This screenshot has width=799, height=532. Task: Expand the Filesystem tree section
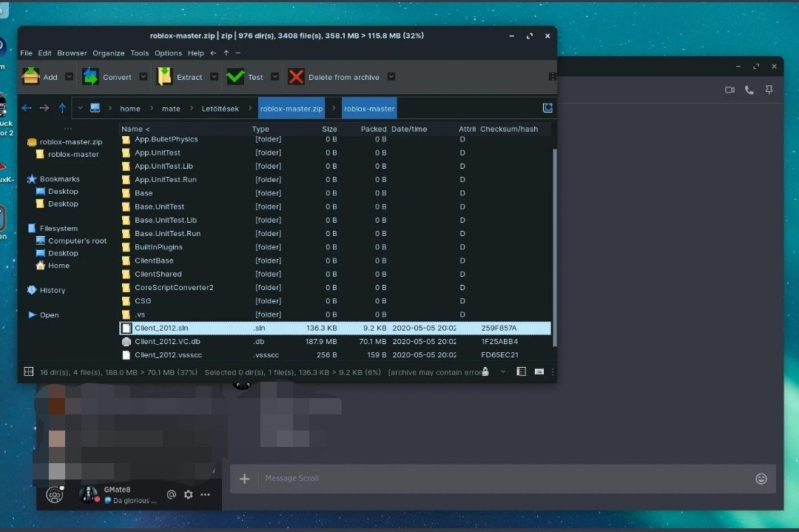(x=53, y=229)
